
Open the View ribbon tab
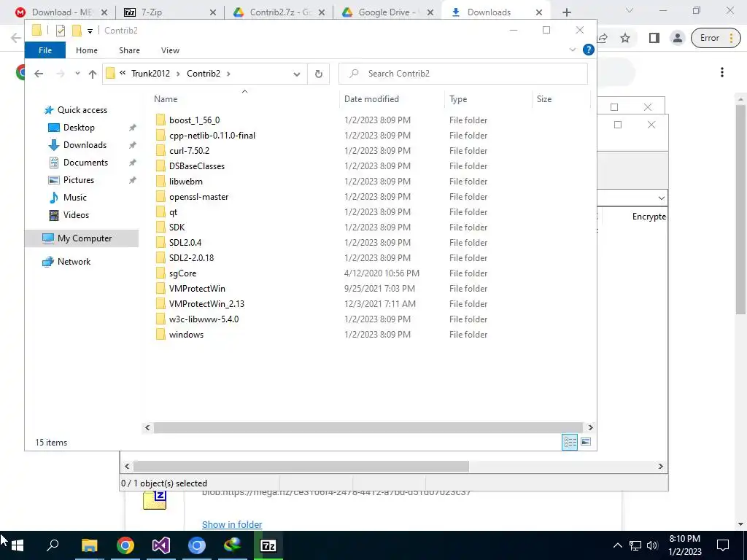click(170, 50)
